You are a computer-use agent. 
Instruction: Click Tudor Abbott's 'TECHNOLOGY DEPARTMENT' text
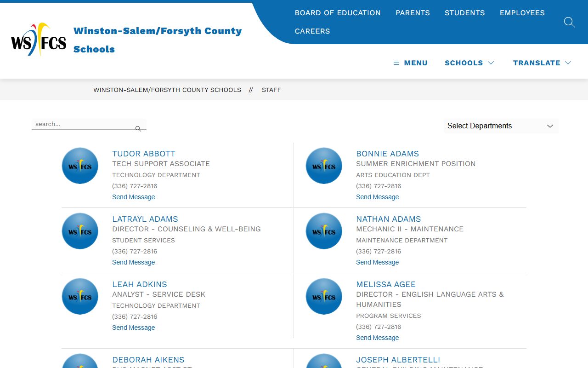156,175
